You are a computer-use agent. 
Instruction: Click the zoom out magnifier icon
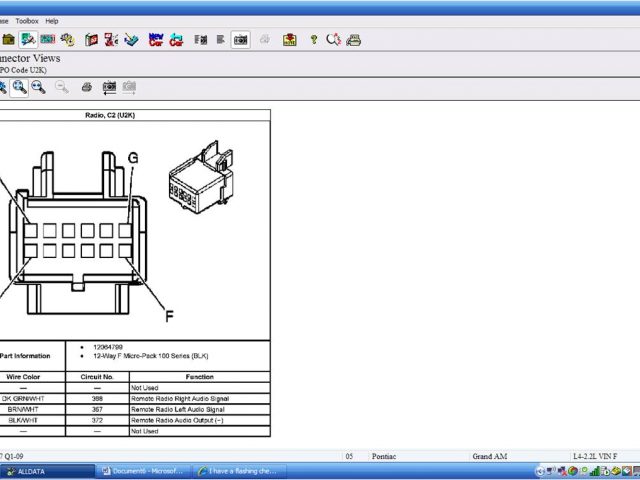[x=38, y=88]
